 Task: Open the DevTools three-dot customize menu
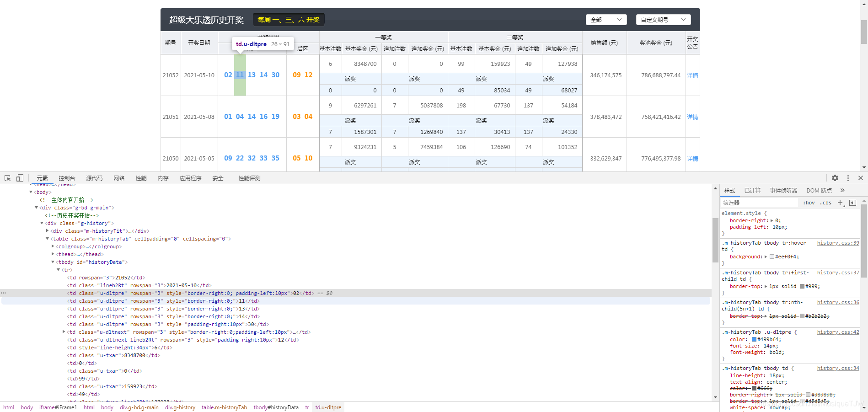pyautogui.click(x=848, y=178)
